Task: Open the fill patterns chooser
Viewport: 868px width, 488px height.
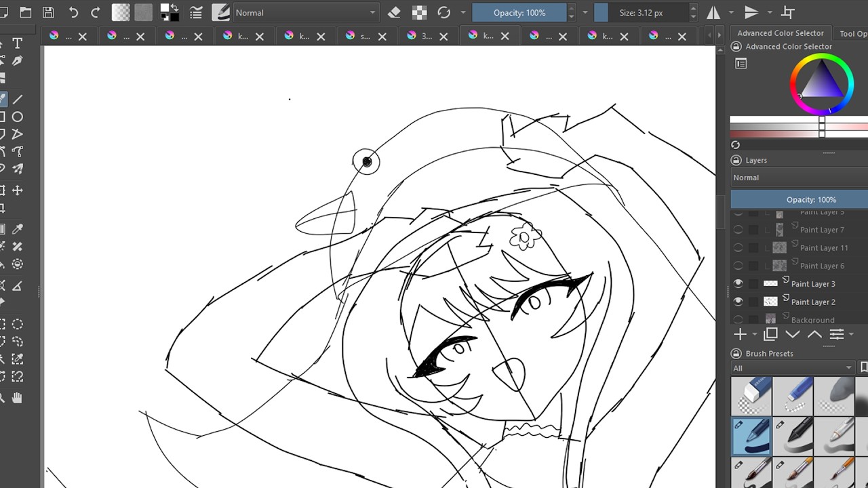Action: coord(143,12)
